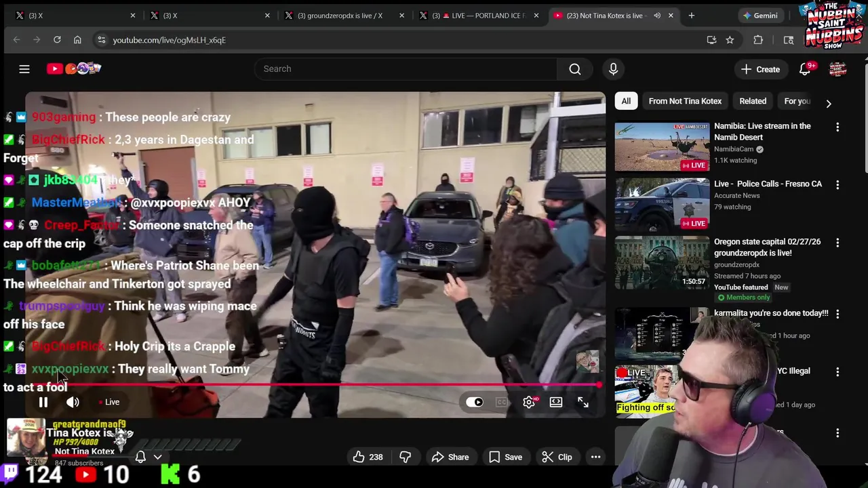Screen dimensions: 868x488
Task: Share the video
Action: pos(450,457)
